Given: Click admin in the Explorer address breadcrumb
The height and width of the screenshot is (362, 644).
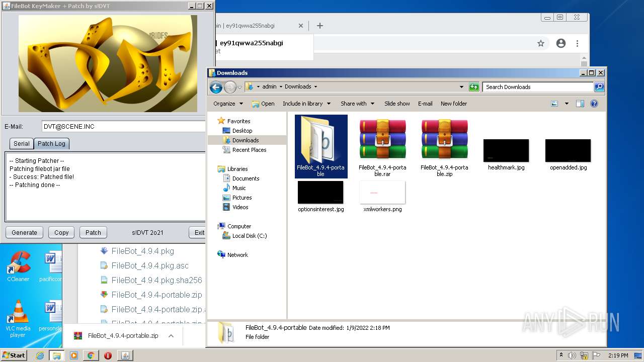Looking at the screenshot, I should (x=269, y=86).
